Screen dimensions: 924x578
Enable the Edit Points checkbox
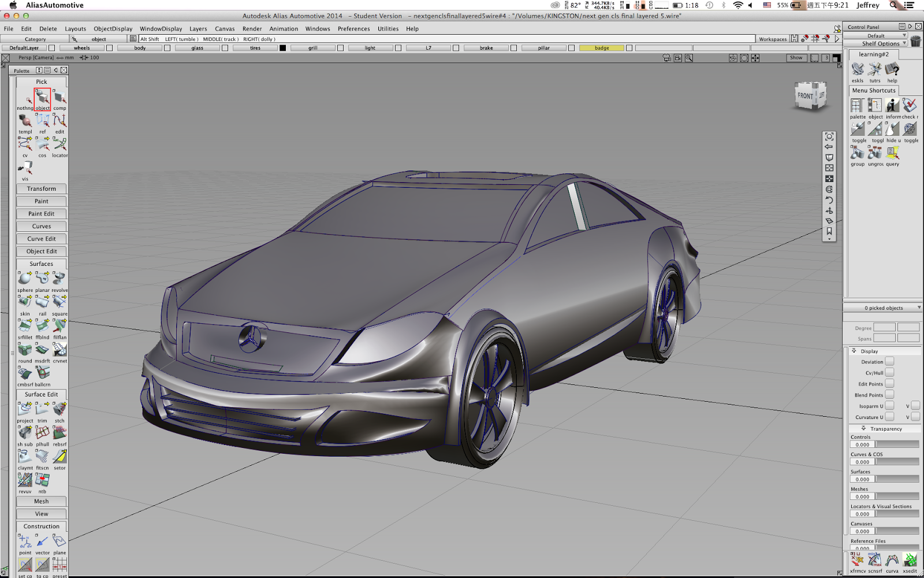[x=890, y=383]
